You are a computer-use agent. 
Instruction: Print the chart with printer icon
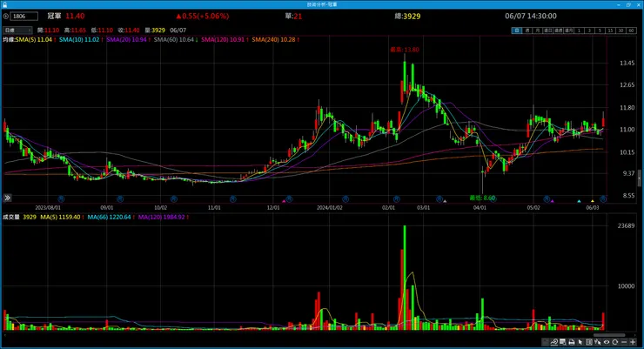pyautogui.click(x=571, y=342)
